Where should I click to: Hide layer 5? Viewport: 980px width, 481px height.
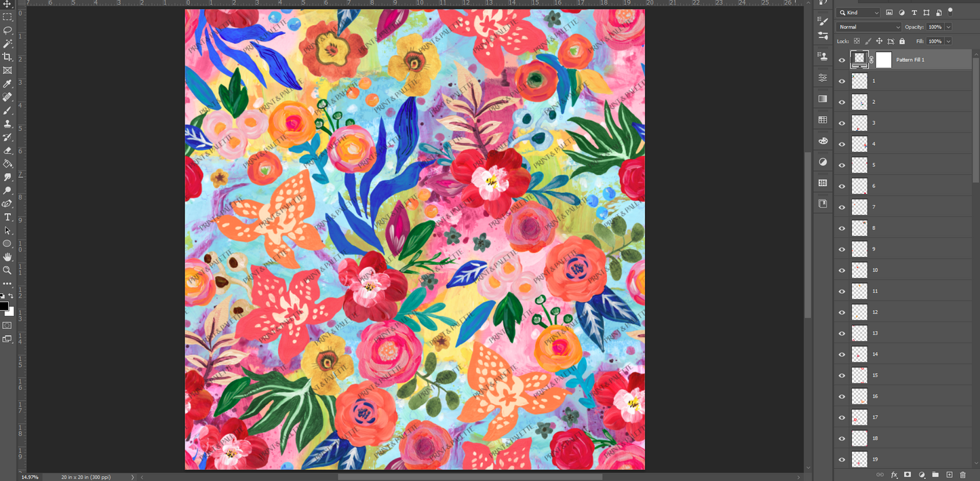842,165
